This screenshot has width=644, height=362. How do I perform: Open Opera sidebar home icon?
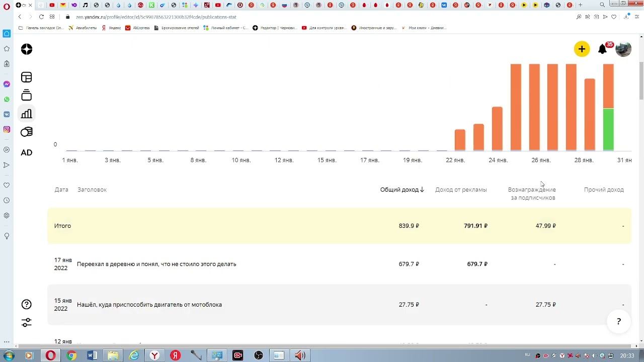pyautogui.click(x=7, y=34)
